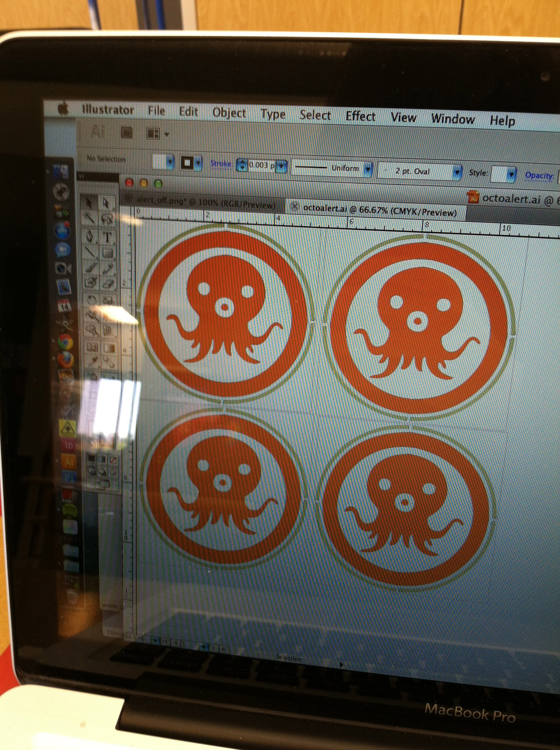
Task: Open the Illustrator application menu
Action: pyautogui.click(x=108, y=109)
